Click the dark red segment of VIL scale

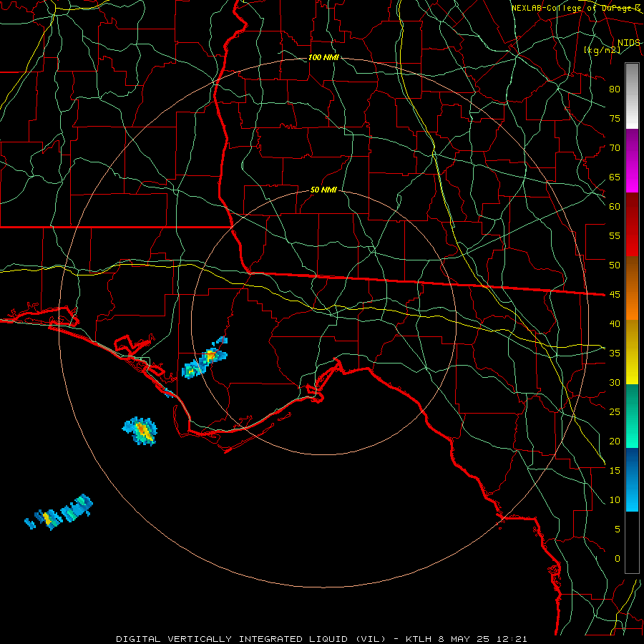coord(632,224)
